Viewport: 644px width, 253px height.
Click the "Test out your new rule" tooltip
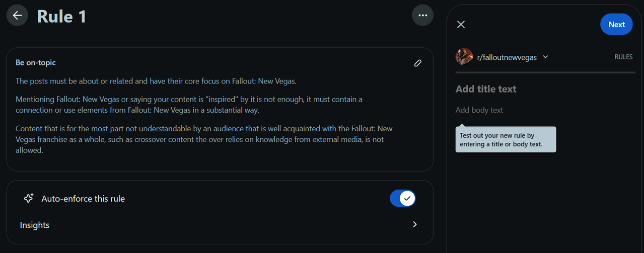(x=506, y=140)
